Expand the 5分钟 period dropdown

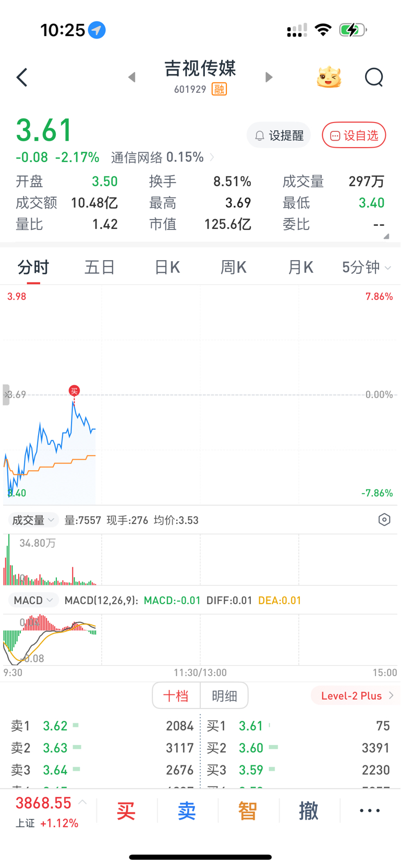coord(366,267)
